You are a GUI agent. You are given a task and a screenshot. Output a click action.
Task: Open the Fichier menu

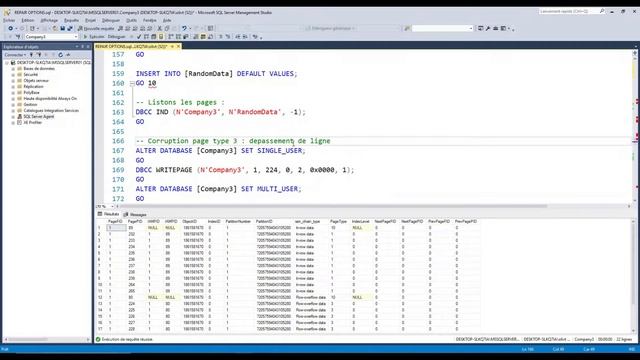(9, 20)
